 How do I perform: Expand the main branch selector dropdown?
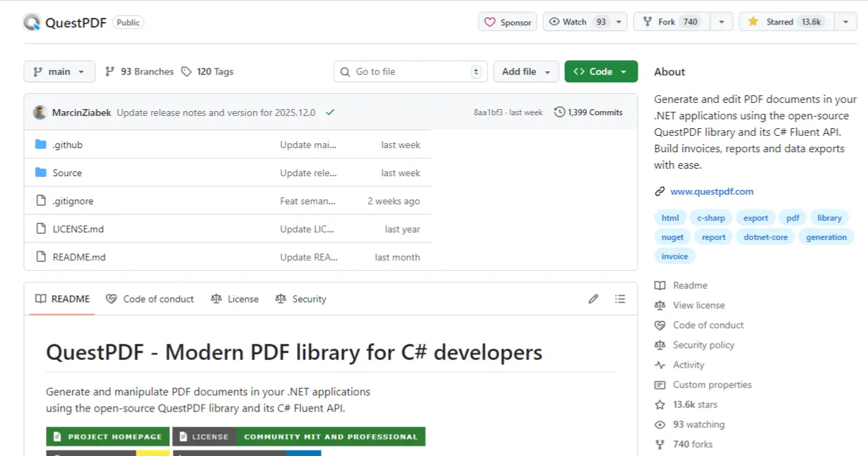point(59,71)
